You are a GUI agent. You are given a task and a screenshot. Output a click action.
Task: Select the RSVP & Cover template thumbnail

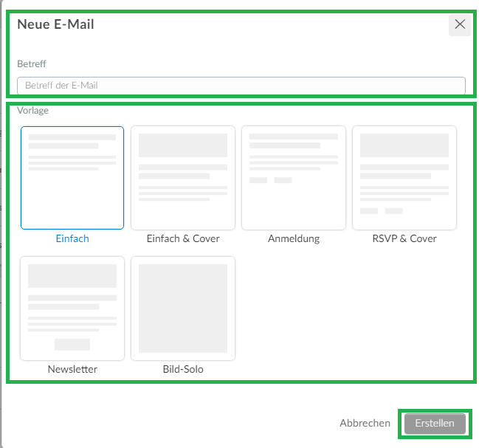tap(404, 178)
